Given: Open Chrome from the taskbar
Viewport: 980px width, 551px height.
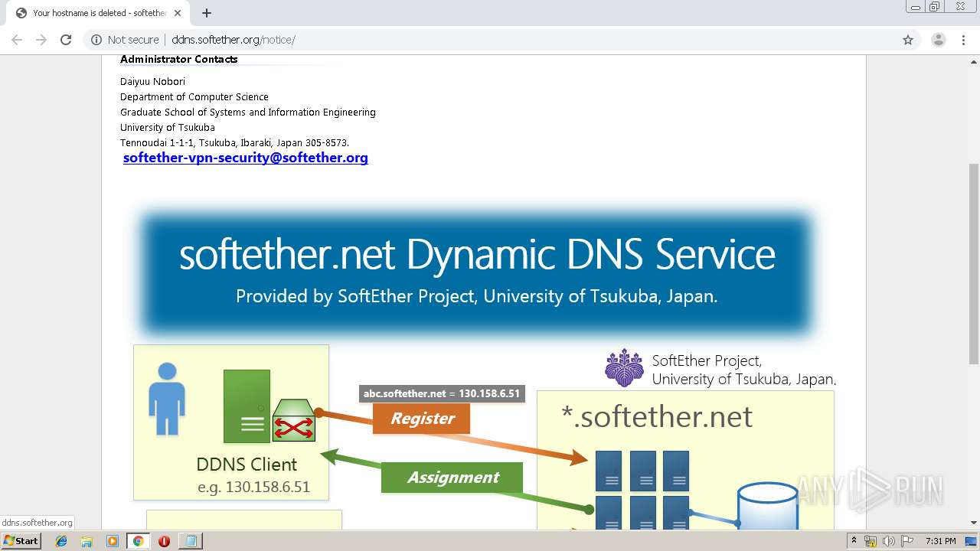Looking at the screenshot, I should pyautogui.click(x=139, y=541).
